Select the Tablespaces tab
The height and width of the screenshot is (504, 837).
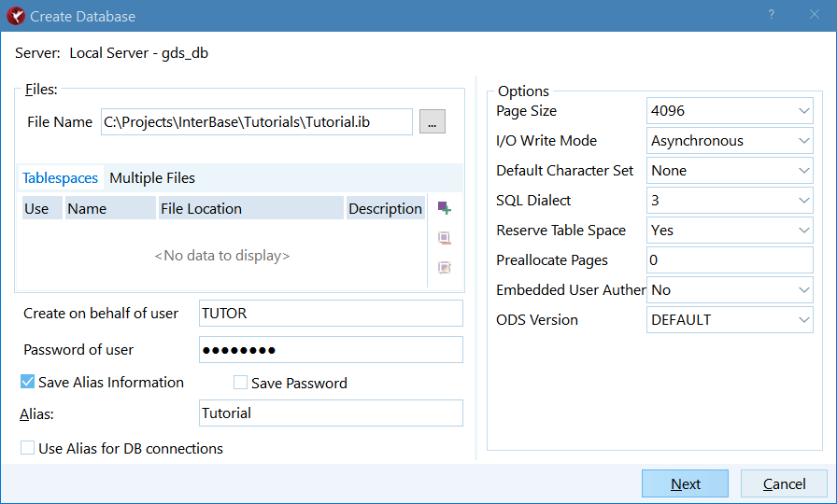click(61, 177)
